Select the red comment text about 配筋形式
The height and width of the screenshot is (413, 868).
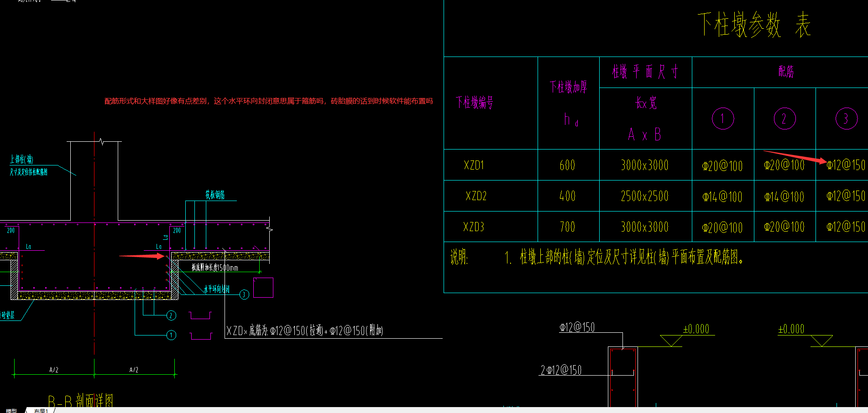[x=268, y=101]
